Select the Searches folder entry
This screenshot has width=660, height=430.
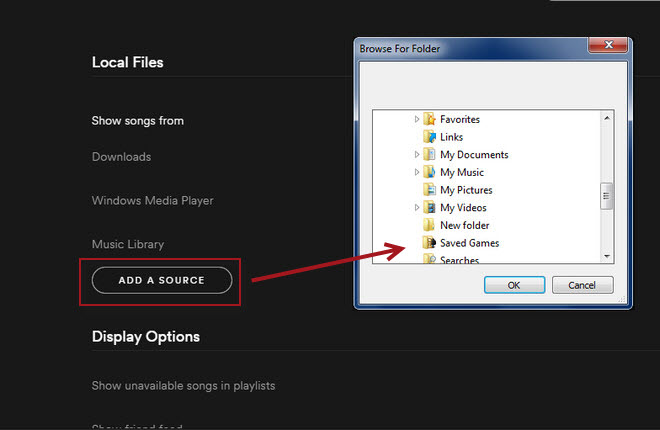pos(459,260)
